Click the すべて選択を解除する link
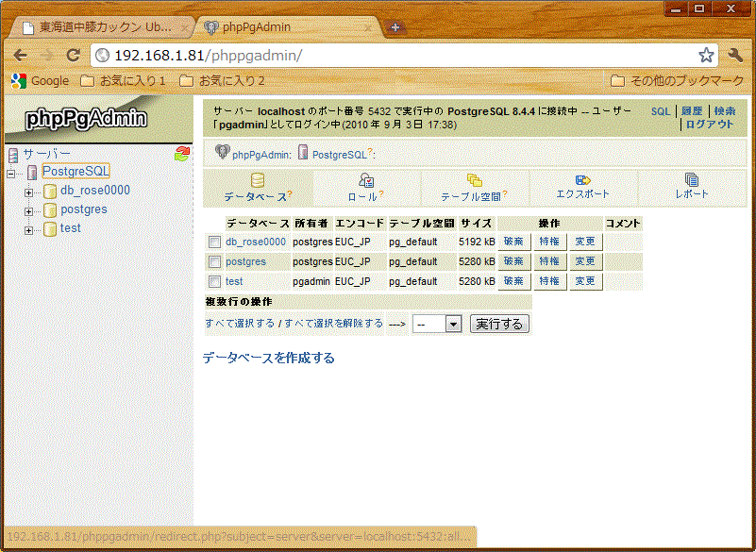756x552 pixels. 334,323
